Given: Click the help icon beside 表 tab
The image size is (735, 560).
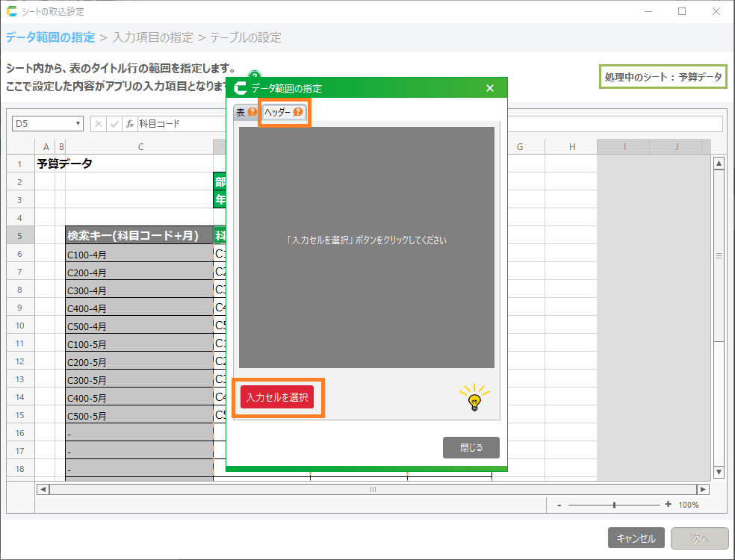Looking at the screenshot, I should 252,113.
